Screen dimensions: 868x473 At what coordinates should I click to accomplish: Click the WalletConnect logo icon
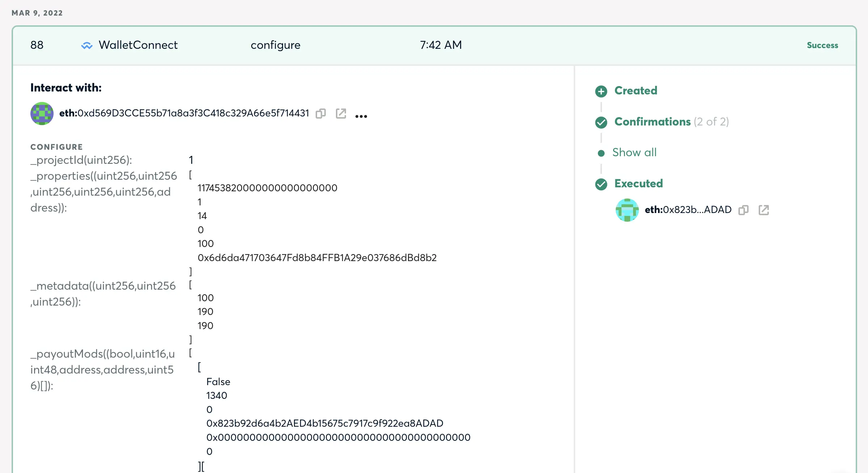tap(87, 46)
